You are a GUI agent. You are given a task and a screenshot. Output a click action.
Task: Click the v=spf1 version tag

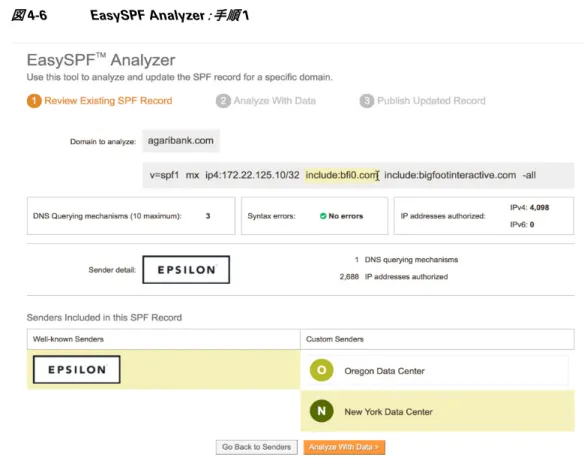[x=164, y=175]
